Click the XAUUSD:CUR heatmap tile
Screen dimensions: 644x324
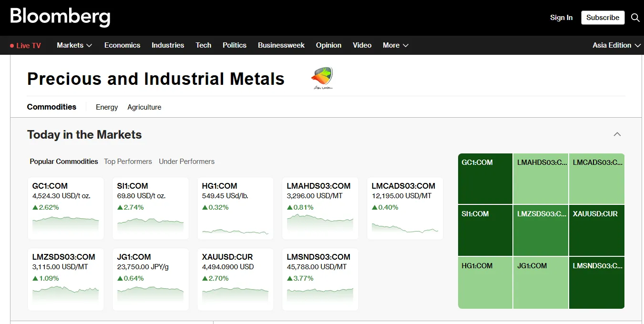point(597,230)
